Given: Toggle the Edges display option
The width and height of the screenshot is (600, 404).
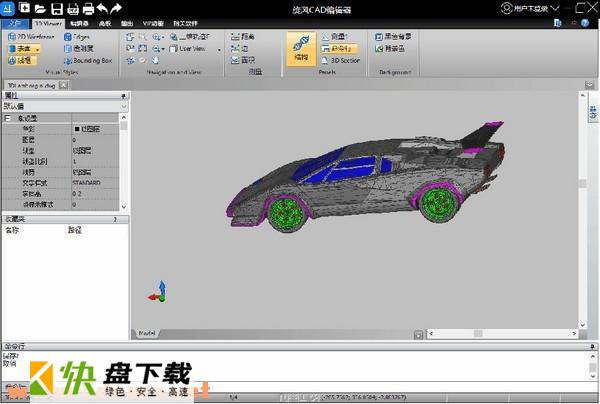Looking at the screenshot, I should [77, 37].
